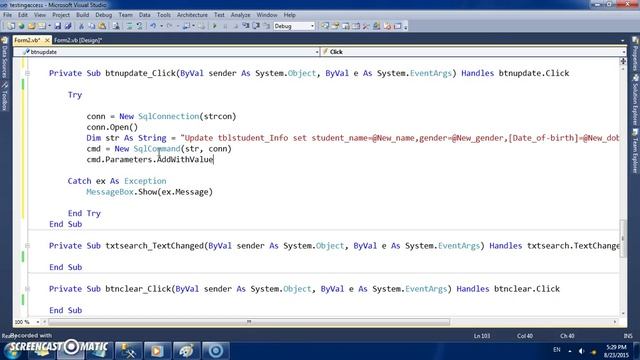640x360 pixels.
Task: Open the 100 % zoom level dropdown
Action: coord(38,322)
